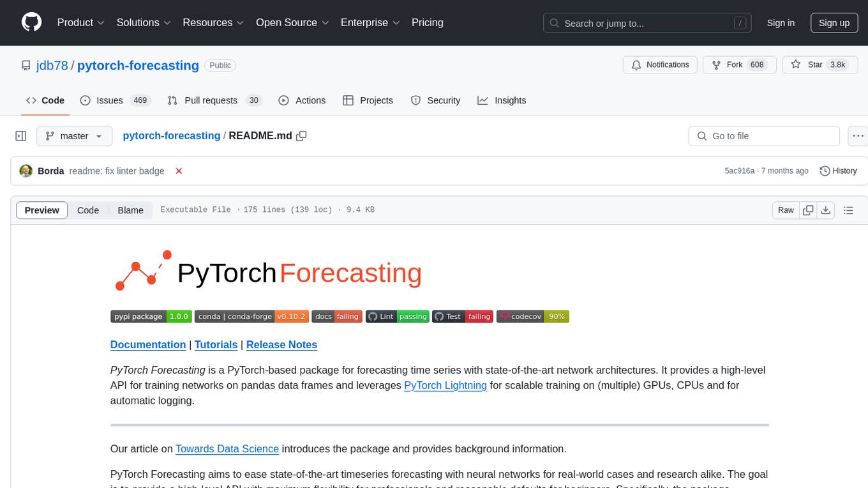Open the Insights tab

(502, 100)
